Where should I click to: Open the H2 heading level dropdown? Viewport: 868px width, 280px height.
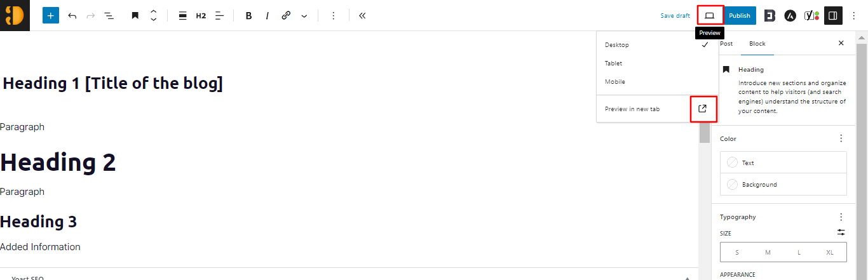pos(201,15)
